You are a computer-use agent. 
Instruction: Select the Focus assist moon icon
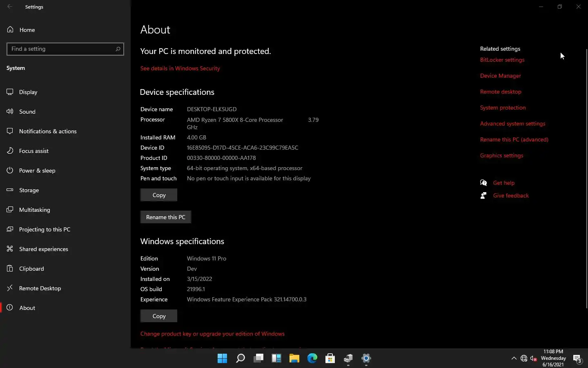10,150
